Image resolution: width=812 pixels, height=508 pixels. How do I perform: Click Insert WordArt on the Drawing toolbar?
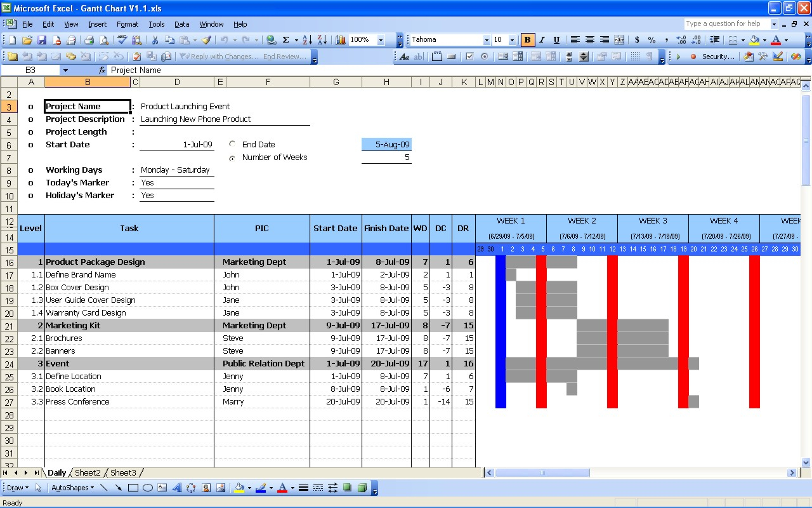click(x=177, y=488)
